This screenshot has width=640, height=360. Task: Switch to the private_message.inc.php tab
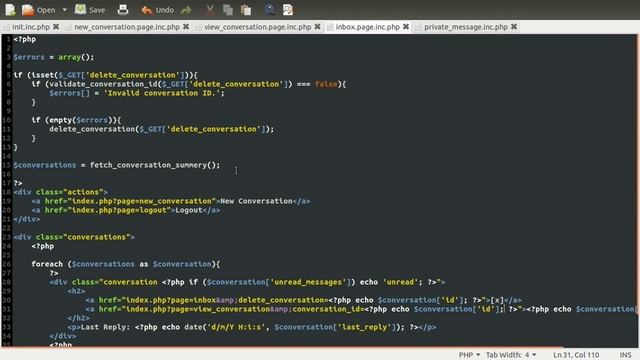click(466, 27)
